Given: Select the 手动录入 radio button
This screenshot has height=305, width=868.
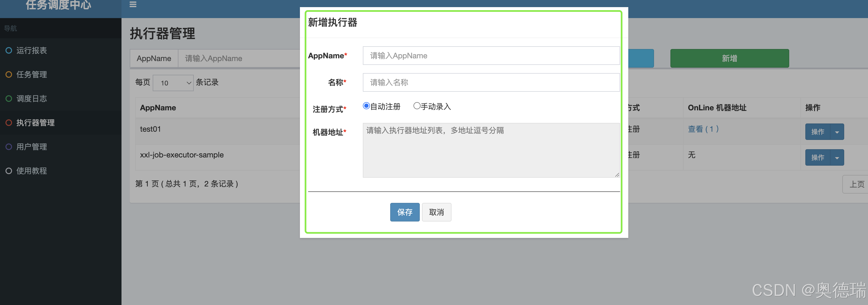Looking at the screenshot, I should tap(416, 106).
